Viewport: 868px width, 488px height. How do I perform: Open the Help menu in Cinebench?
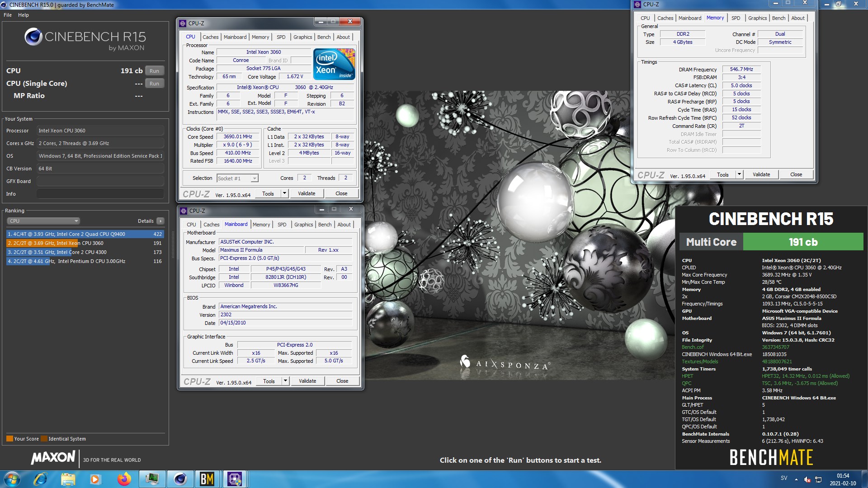pos(24,15)
